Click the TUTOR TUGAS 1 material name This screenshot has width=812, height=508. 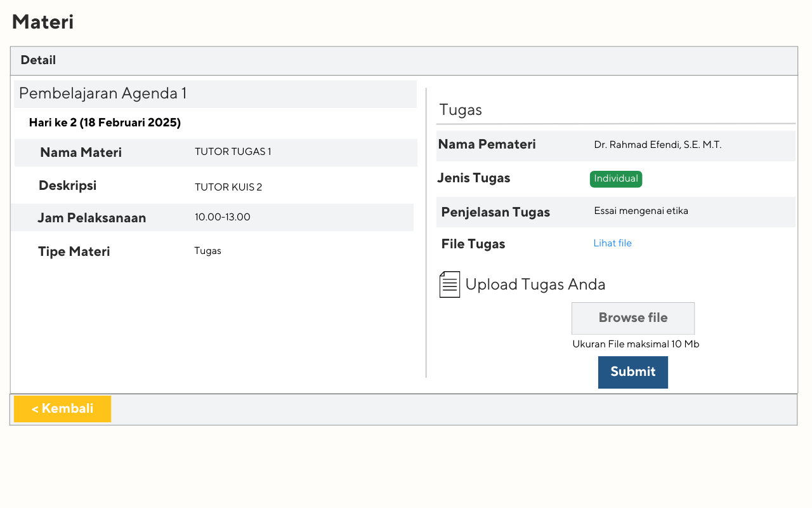[233, 152]
